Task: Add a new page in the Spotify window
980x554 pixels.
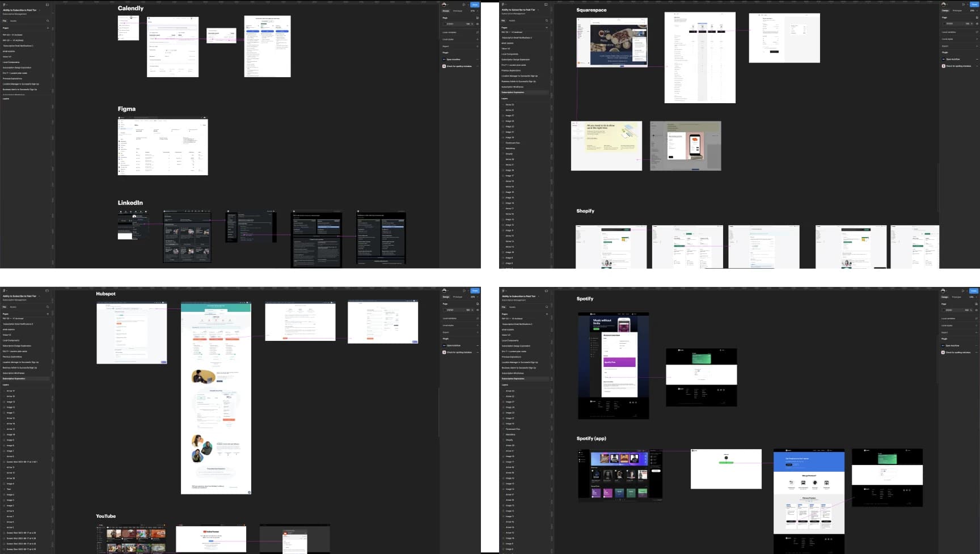Action: tap(547, 314)
